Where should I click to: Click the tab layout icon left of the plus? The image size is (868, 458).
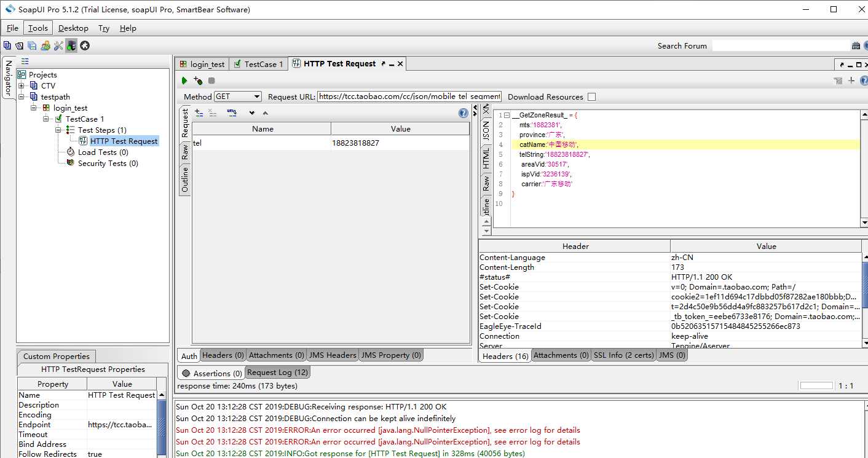coord(838,81)
